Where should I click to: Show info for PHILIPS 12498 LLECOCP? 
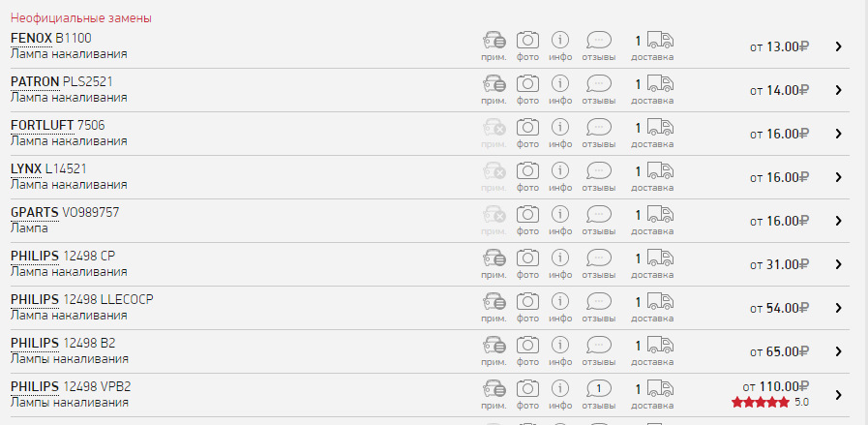(x=560, y=302)
